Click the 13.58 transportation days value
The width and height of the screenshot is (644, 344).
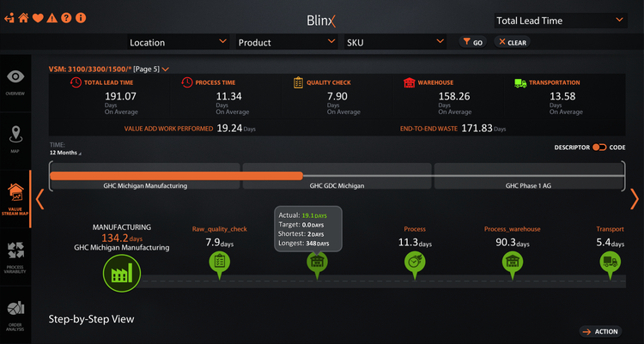click(x=562, y=96)
